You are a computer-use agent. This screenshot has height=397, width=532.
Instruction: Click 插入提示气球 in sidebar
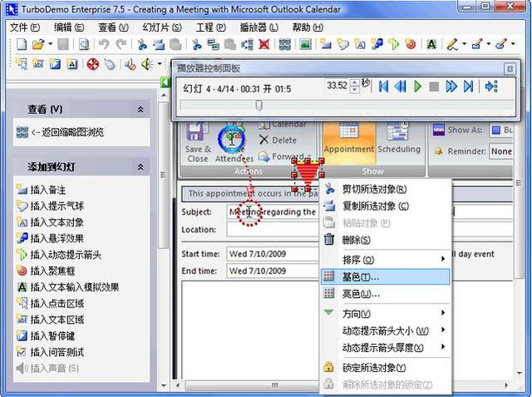pyautogui.click(x=50, y=206)
